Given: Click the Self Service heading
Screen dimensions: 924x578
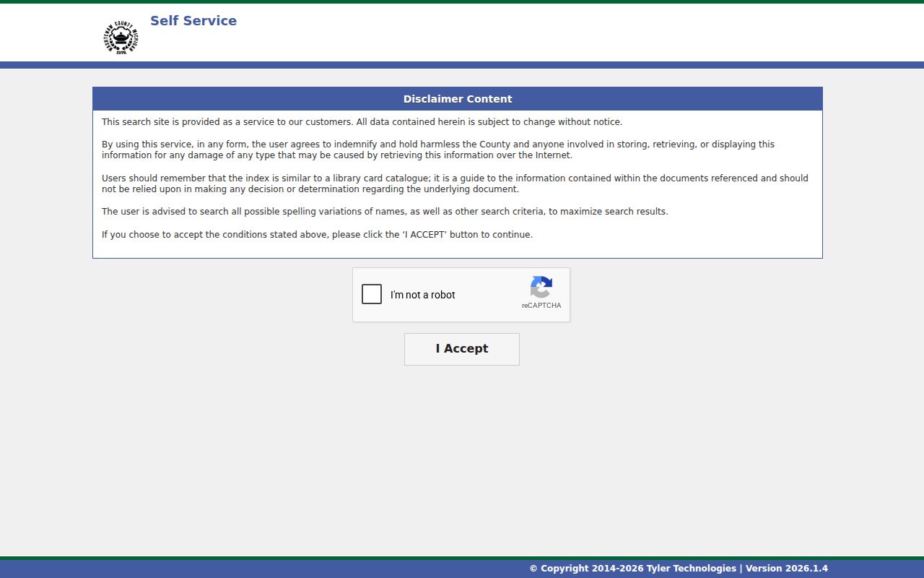Looking at the screenshot, I should 193,21.
